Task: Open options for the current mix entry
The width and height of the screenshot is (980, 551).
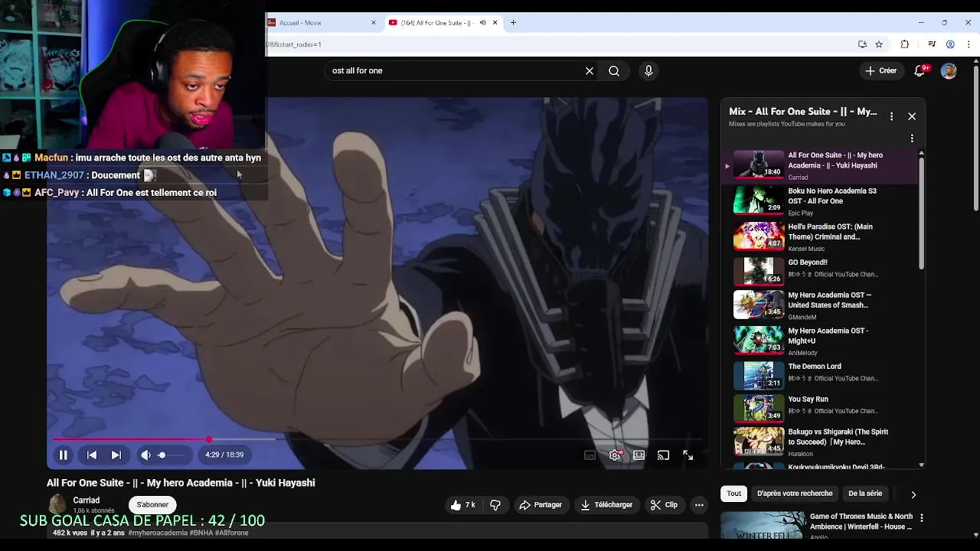Action: coord(912,139)
